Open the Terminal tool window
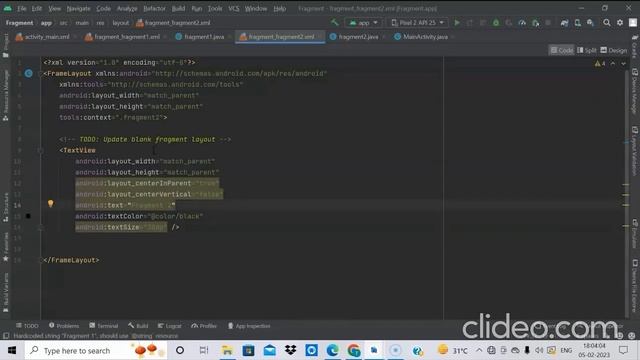This screenshot has width=640, height=360. pos(104,326)
